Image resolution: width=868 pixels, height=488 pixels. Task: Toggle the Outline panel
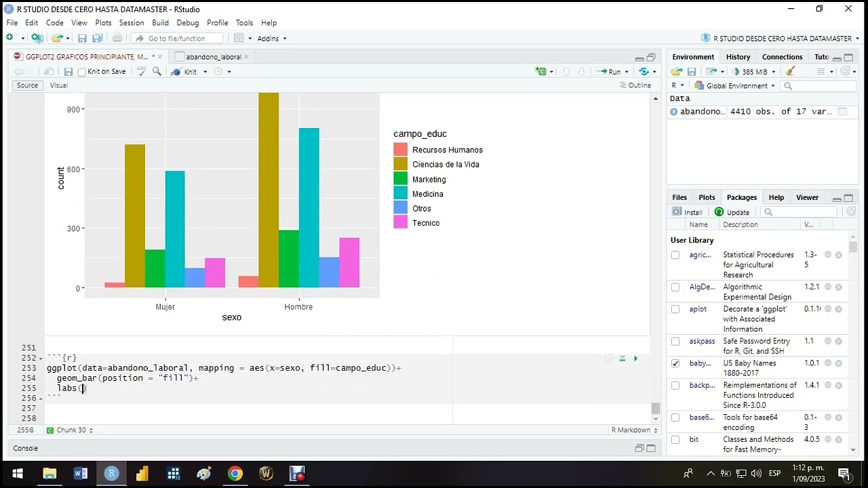635,85
